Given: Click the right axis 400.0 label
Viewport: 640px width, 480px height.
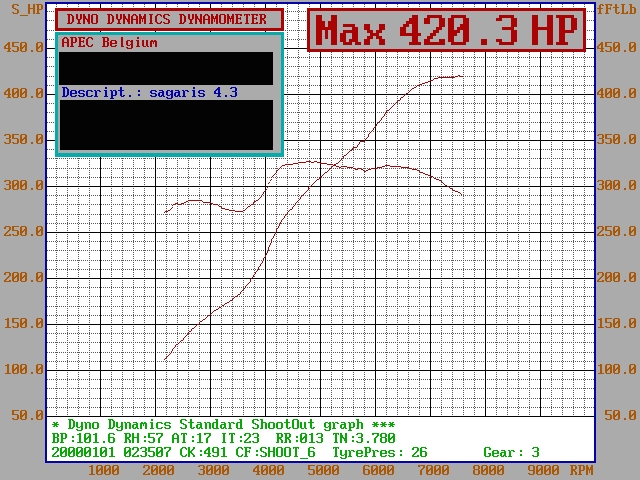Looking at the screenshot, I should [616, 93].
